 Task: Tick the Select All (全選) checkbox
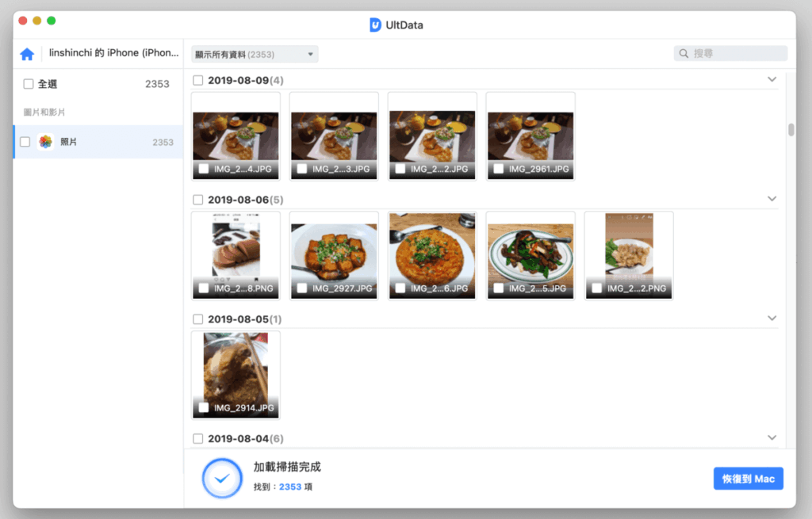coord(29,84)
